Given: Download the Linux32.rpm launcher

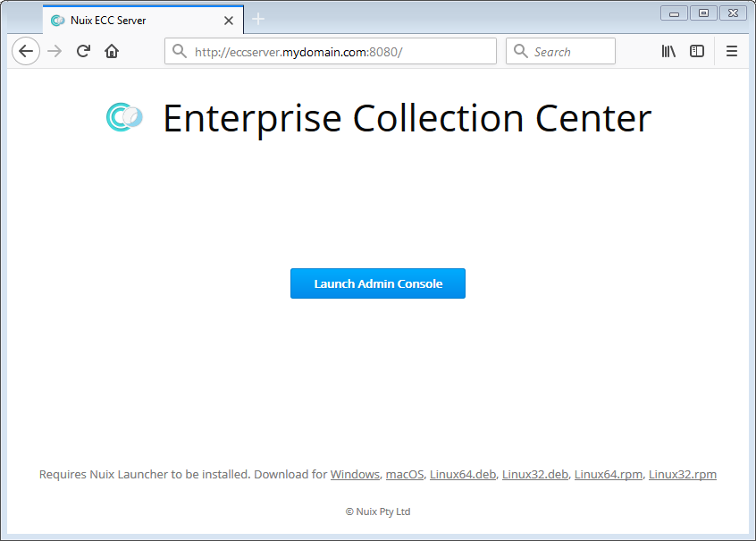Looking at the screenshot, I should pyautogui.click(x=683, y=475).
